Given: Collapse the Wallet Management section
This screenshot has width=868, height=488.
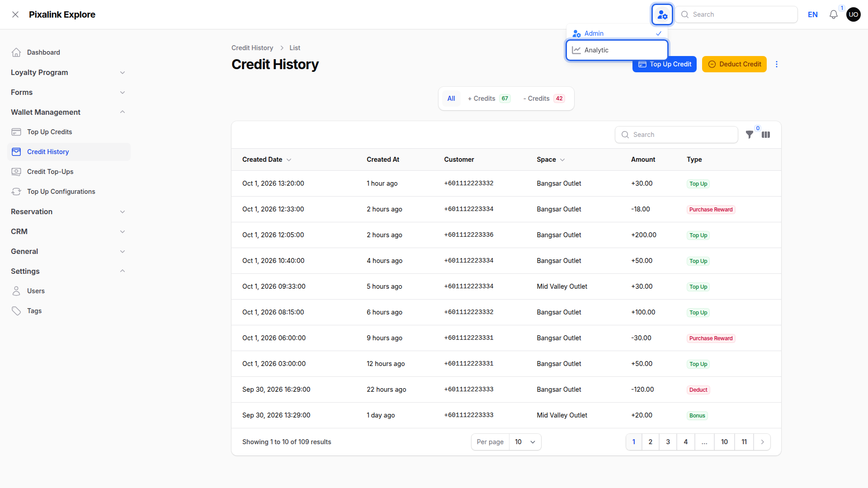Looking at the screenshot, I should [69, 112].
